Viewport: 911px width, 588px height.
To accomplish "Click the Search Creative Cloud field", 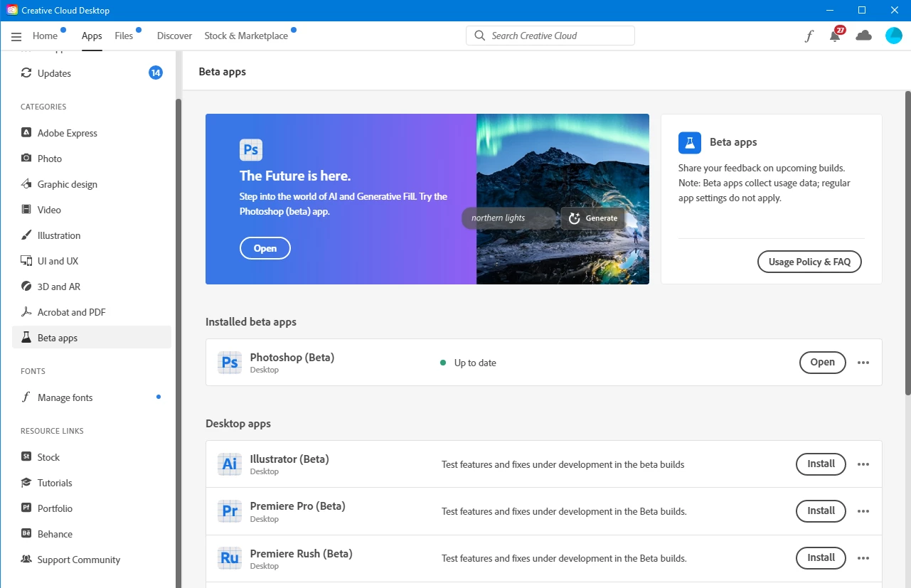I will tap(550, 36).
